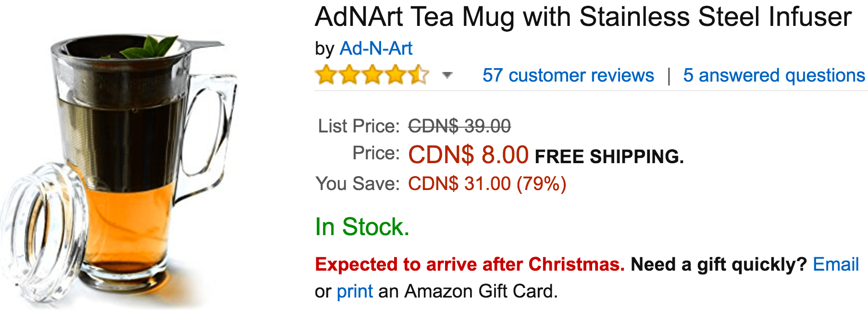Screen dimensions: 868x310
Task: Click the second gold rating star
Action: 349,75
